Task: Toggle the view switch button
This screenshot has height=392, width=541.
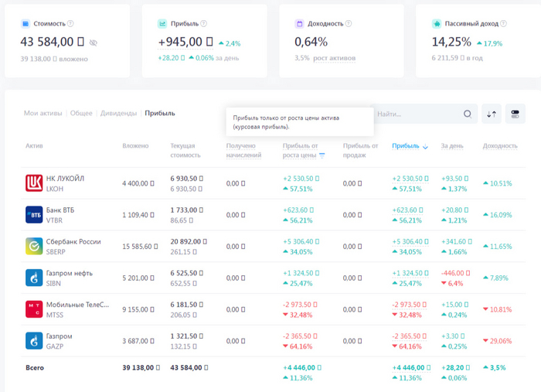Action: pos(515,114)
